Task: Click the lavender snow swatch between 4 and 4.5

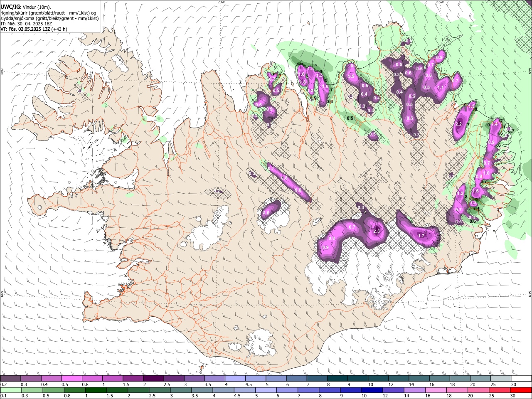Action: pos(235,378)
